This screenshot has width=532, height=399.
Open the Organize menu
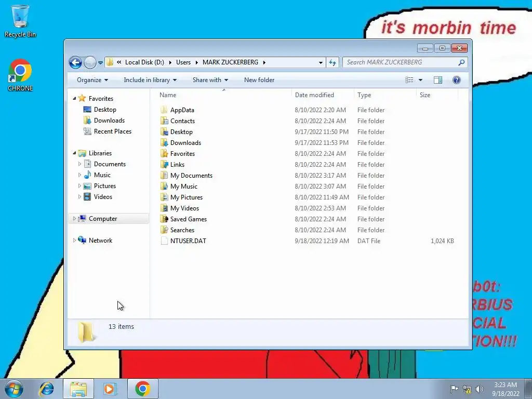92,80
